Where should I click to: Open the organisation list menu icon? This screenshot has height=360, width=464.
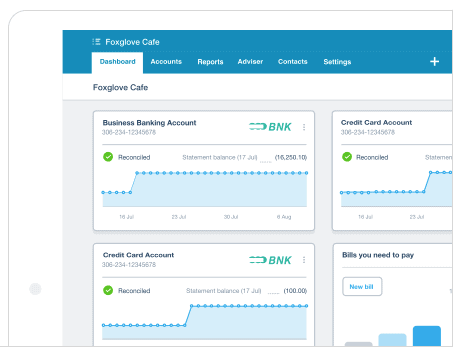96,42
